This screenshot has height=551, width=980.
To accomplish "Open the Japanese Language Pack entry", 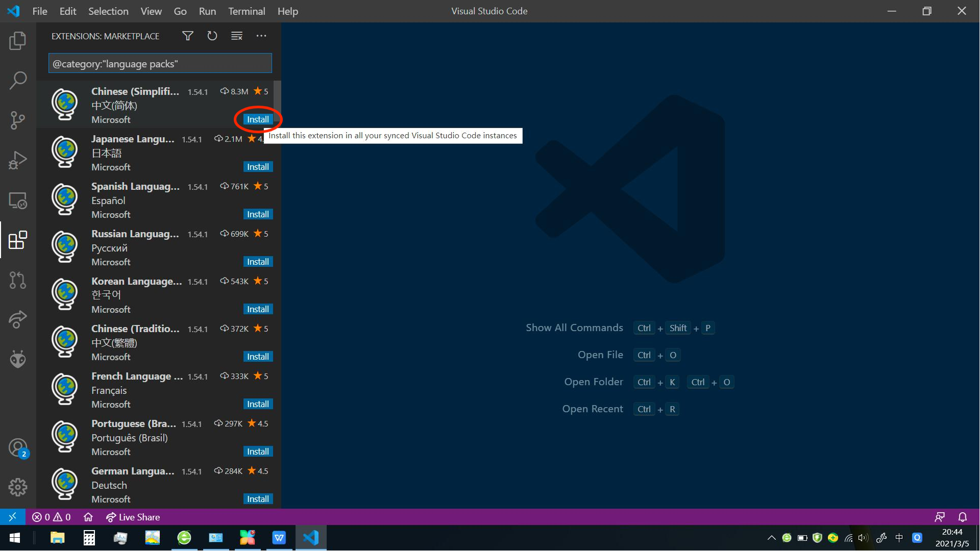I will [159, 152].
